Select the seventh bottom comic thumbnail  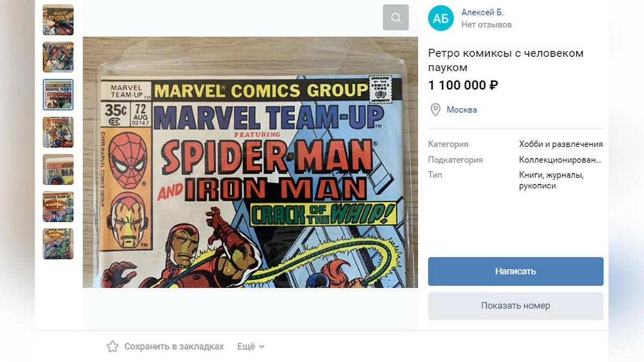58,244
